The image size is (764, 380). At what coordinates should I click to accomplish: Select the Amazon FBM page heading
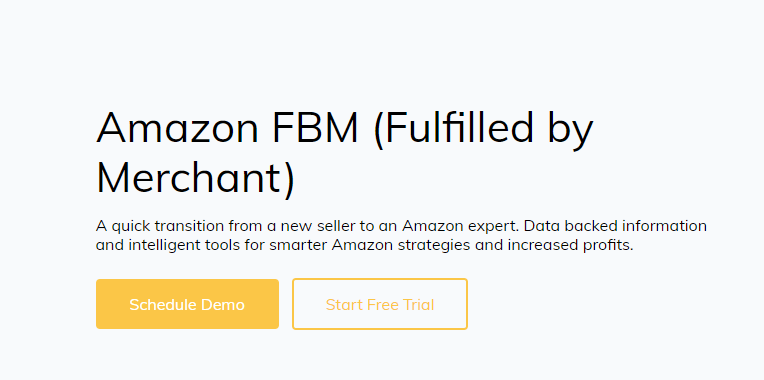344,152
